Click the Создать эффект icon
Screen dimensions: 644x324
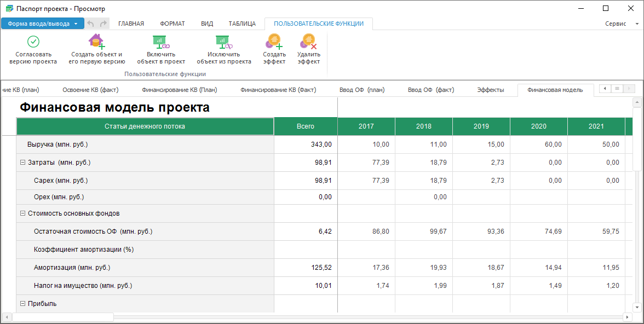point(274,42)
